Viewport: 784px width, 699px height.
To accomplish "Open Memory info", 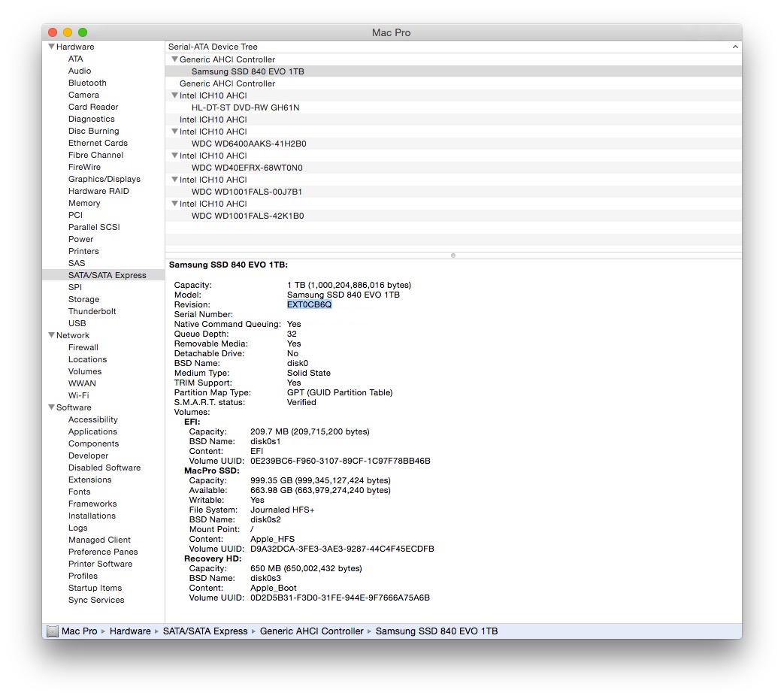I will (x=84, y=202).
